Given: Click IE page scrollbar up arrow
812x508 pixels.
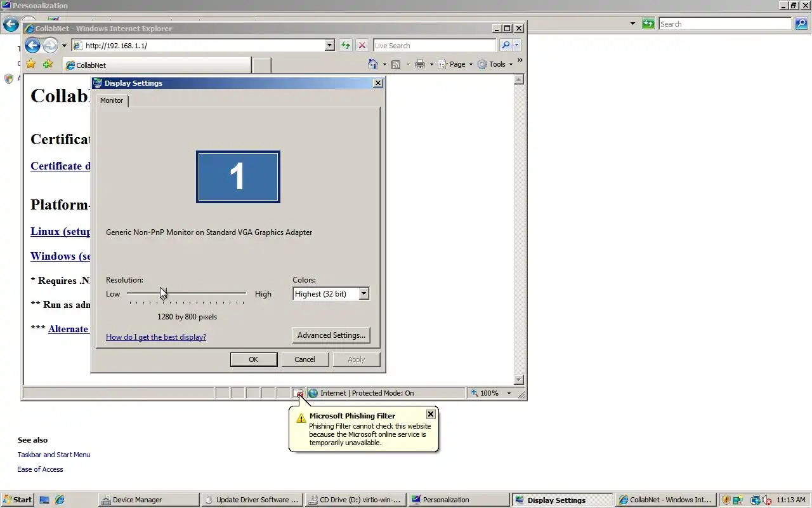Looking at the screenshot, I should click(518, 79).
